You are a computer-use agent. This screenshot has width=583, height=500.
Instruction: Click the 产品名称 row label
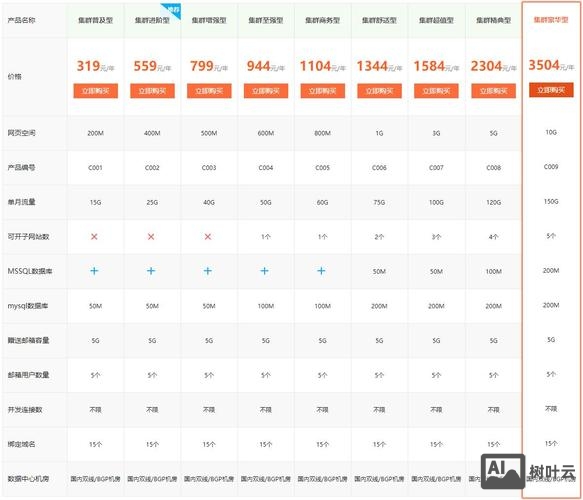click(x=21, y=20)
